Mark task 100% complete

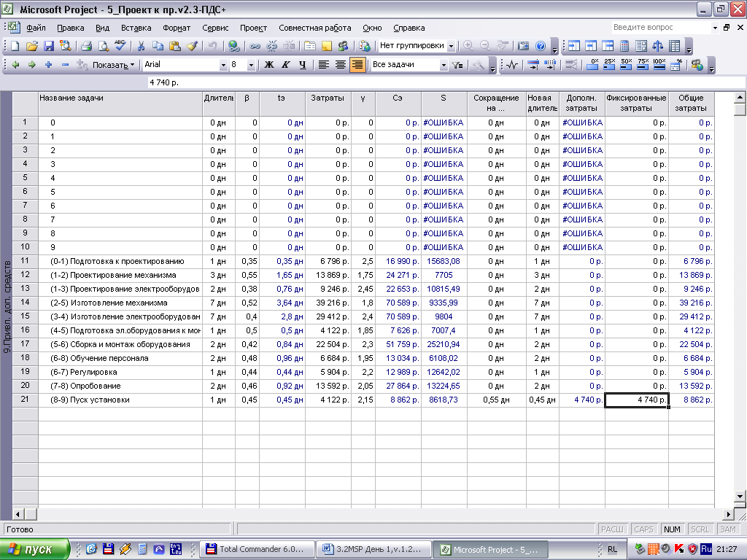click(659, 65)
